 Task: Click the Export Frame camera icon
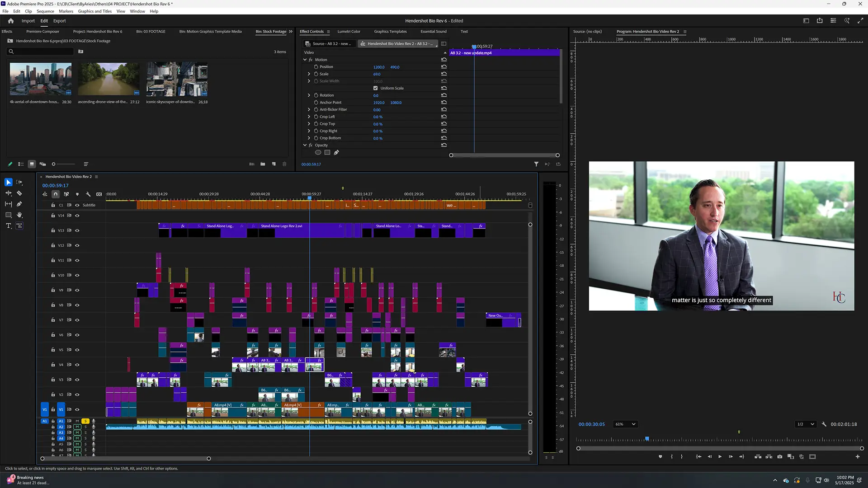tap(780, 457)
